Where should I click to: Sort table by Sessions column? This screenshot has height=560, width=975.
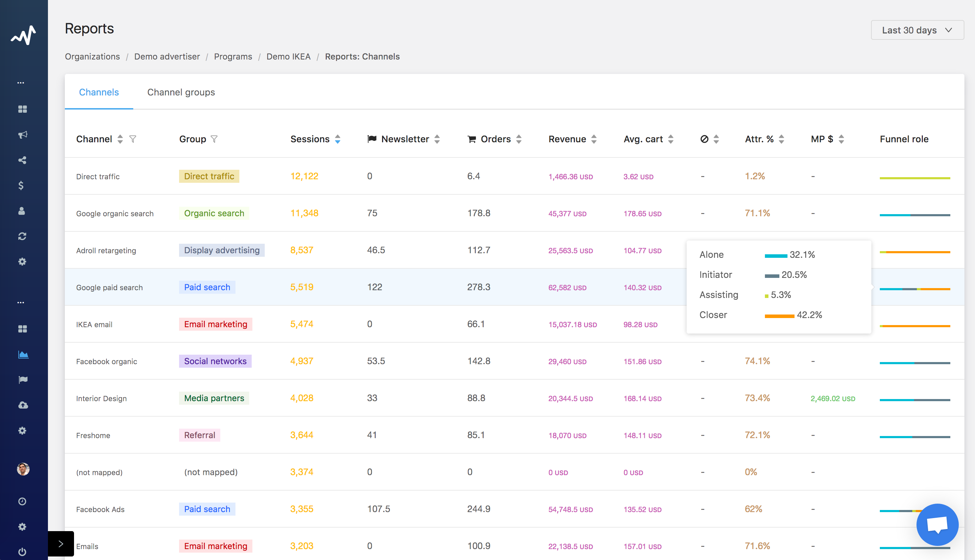tap(338, 139)
